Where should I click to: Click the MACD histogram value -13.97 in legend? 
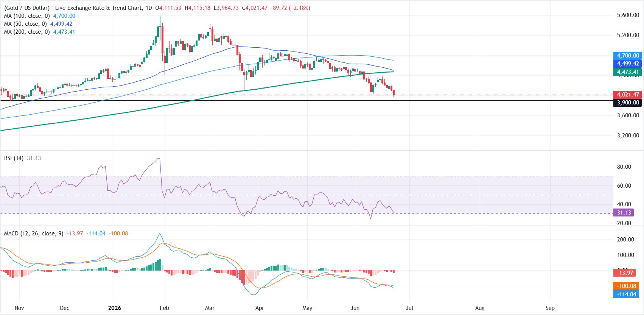coord(75,233)
